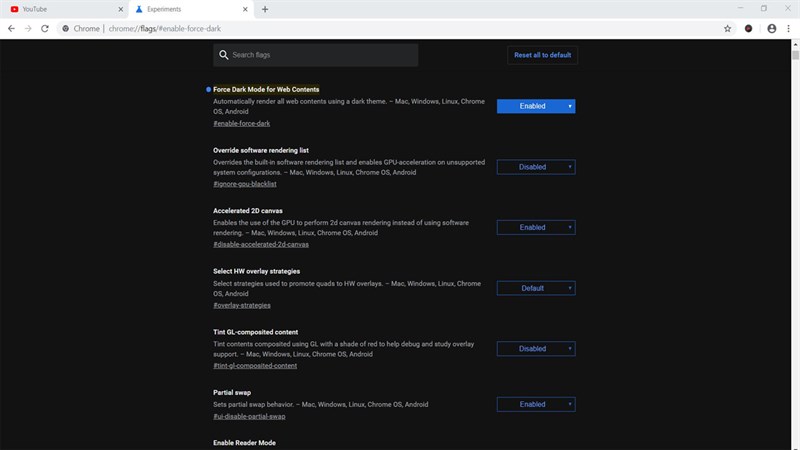800x450 pixels.
Task: Reload the flags page
Action: (x=45, y=29)
